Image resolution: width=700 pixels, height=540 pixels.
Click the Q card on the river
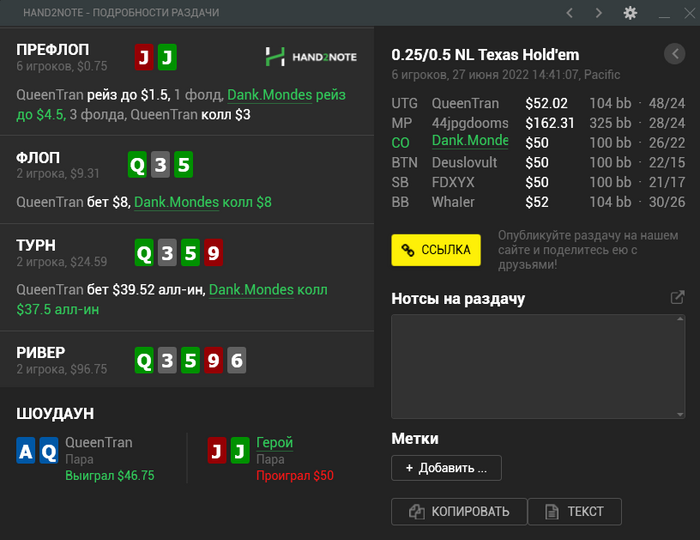[144, 360]
